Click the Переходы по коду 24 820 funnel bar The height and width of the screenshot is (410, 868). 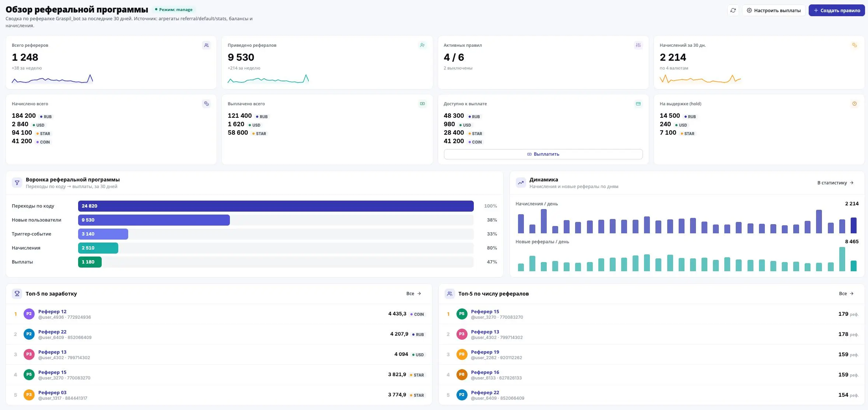(x=276, y=206)
